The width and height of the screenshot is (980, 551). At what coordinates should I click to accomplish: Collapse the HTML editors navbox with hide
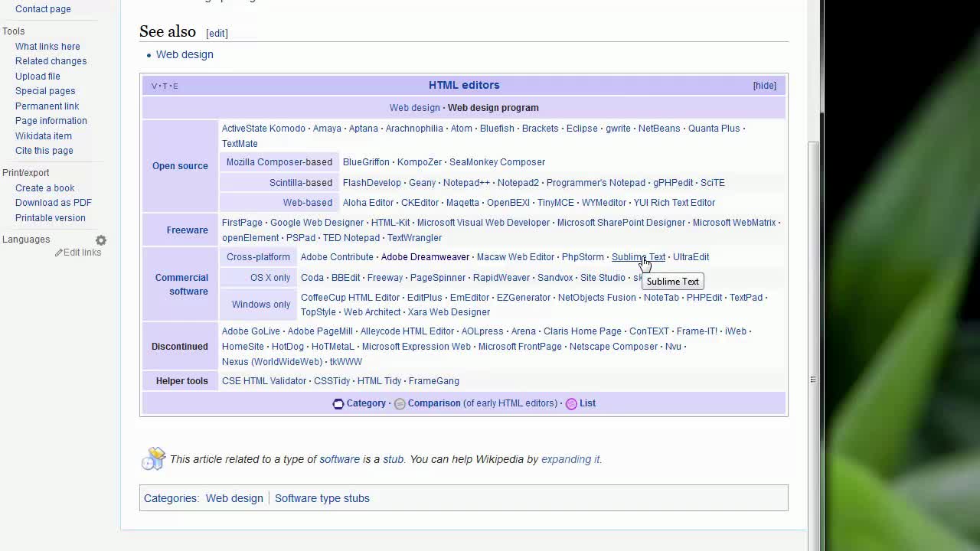click(764, 86)
